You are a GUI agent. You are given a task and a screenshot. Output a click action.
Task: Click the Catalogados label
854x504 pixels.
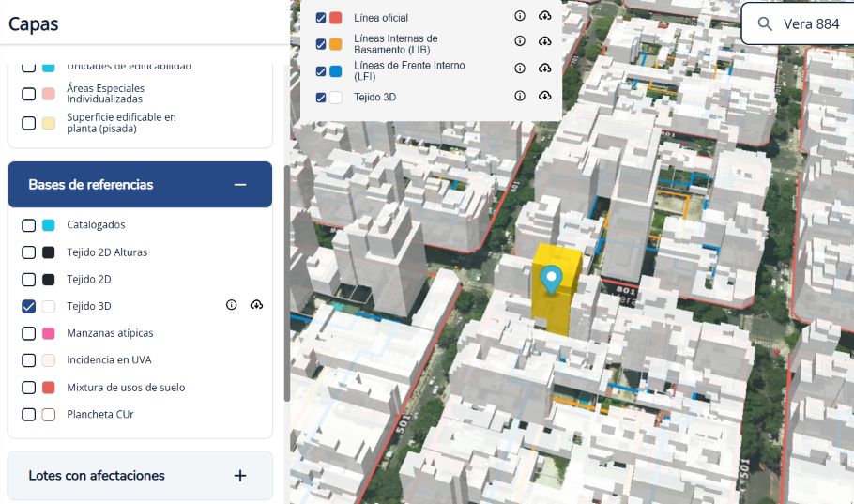96,225
